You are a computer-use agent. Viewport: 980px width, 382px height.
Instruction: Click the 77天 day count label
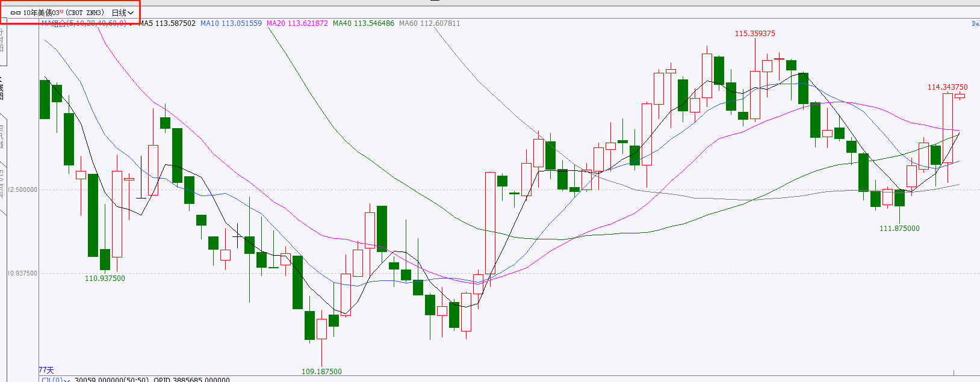tap(46, 370)
